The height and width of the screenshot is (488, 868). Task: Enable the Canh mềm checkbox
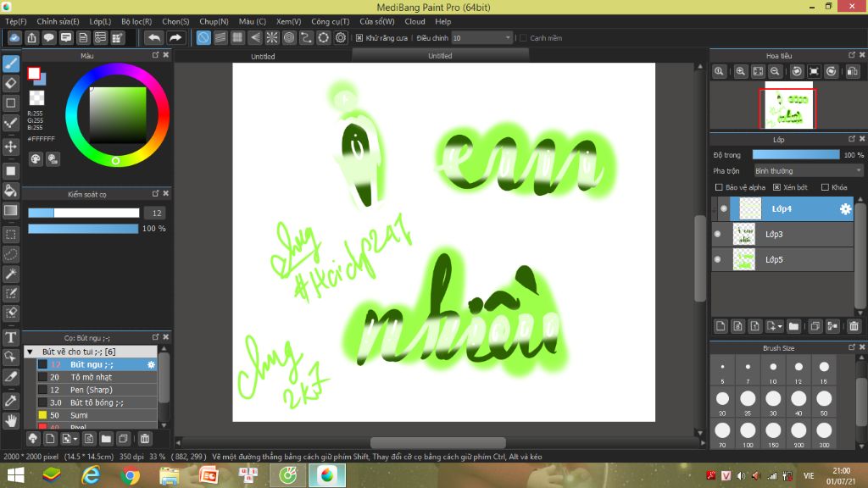click(523, 38)
